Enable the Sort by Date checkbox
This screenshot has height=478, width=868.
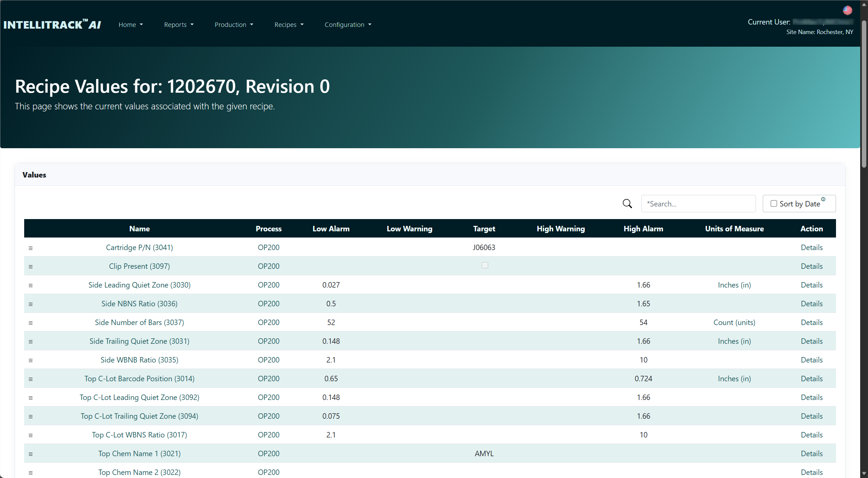point(774,203)
